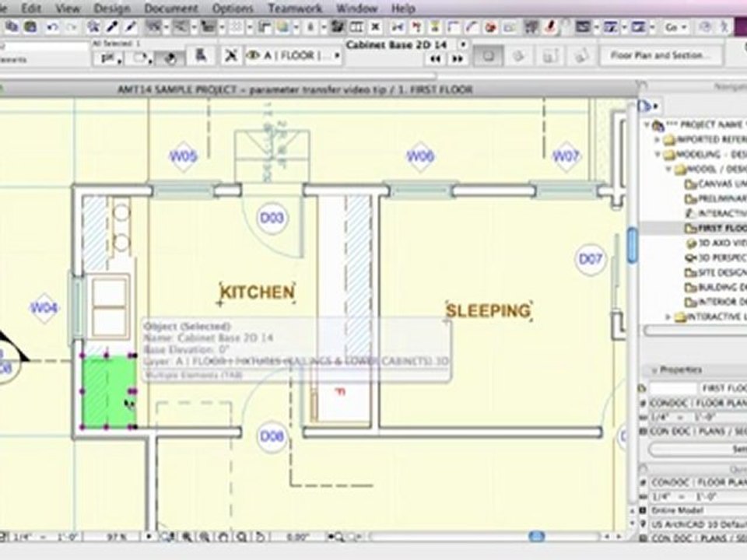Go to previous object with rewind arrows

click(436, 59)
